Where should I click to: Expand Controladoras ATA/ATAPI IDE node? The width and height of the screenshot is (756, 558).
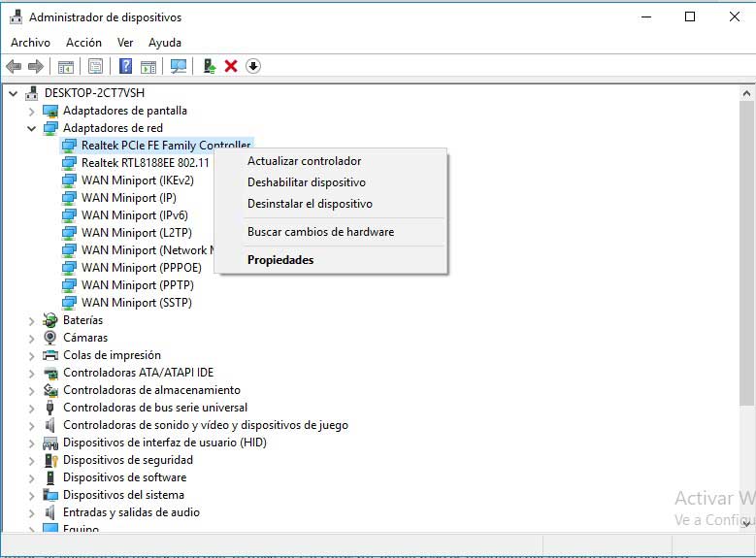click(x=31, y=374)
